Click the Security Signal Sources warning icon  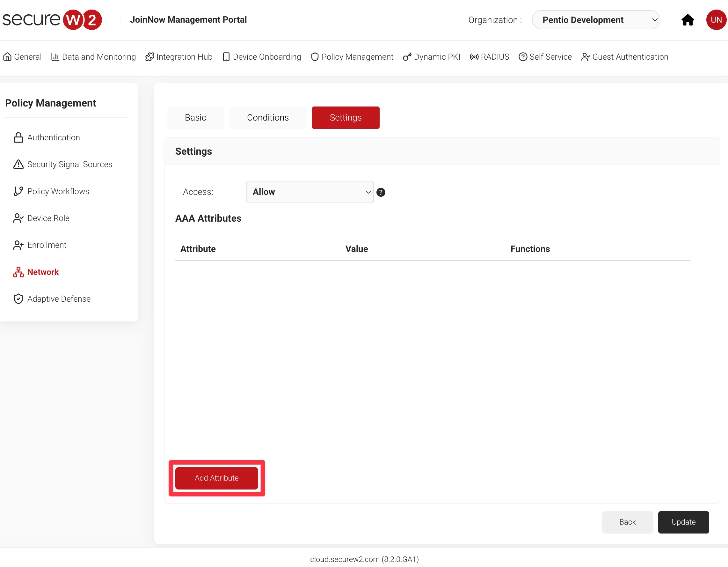click(x=18, y=165)
